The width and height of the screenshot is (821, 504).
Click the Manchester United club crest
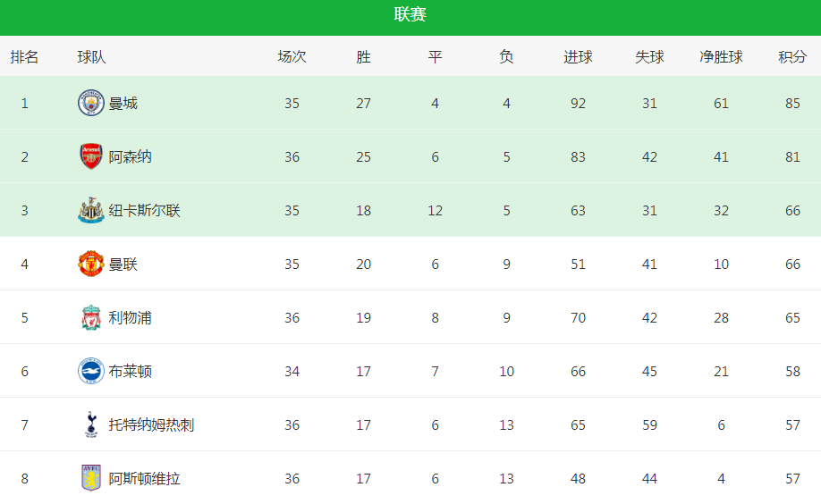pos(91,264)
